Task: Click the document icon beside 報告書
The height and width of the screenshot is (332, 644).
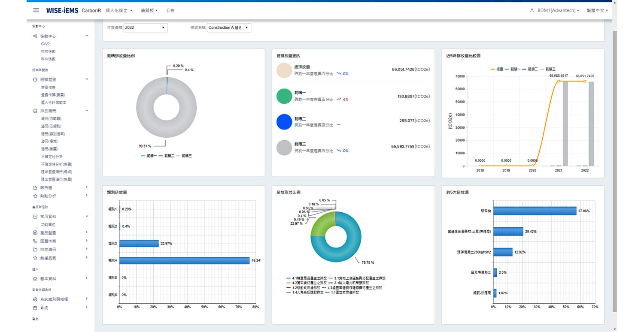Action: [35, 187]
